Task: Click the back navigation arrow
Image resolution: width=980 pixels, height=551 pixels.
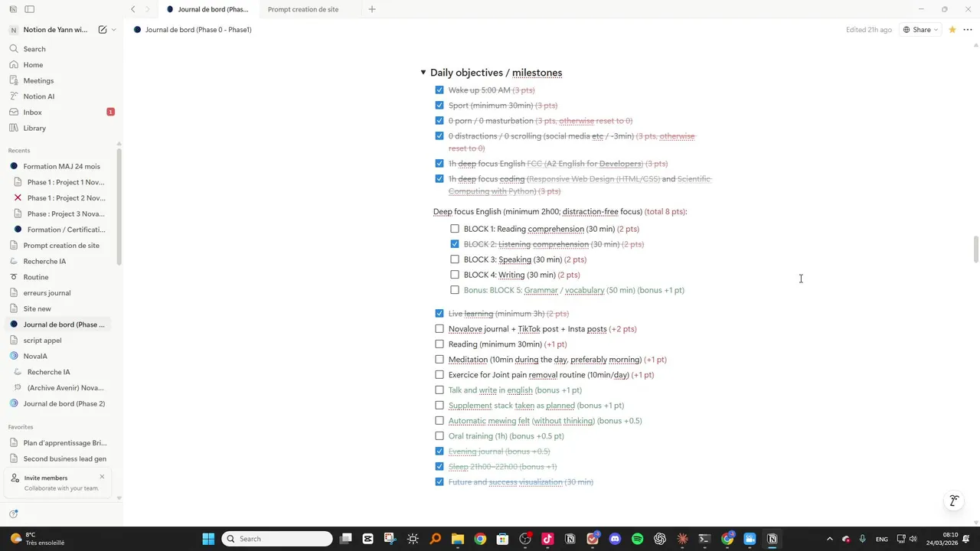Action: 133,9
